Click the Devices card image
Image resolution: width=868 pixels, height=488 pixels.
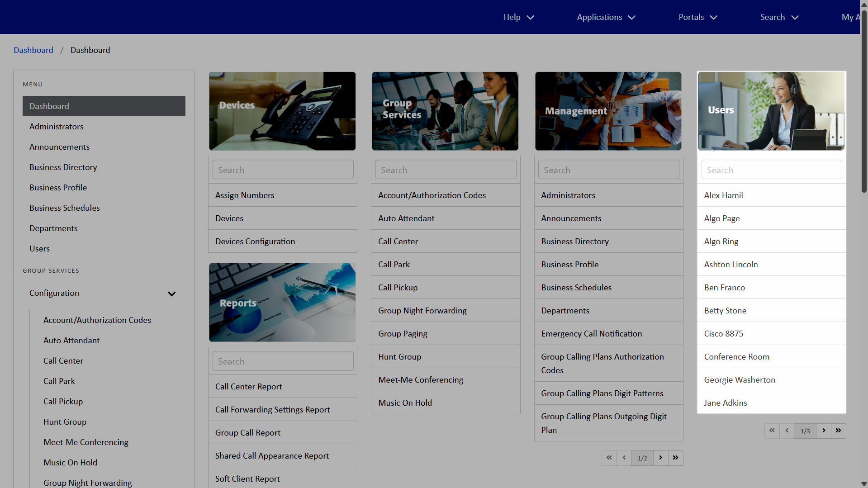point(282,111)
